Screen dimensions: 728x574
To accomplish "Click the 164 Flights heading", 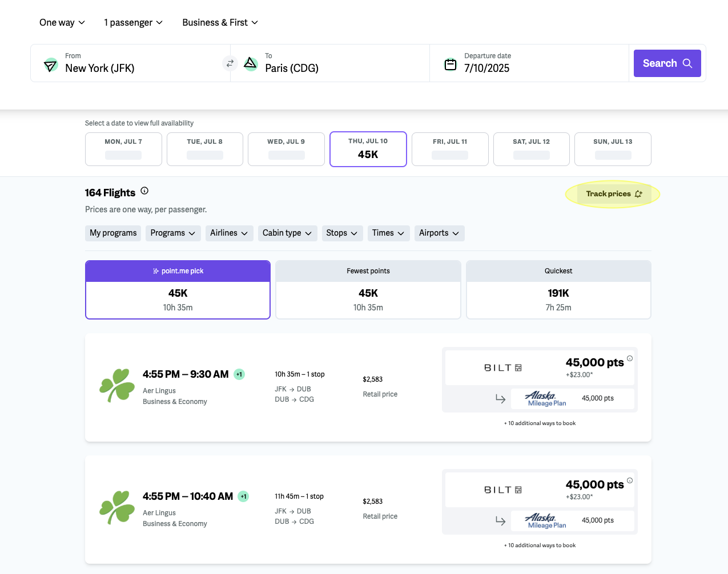I will coord(110,193).
